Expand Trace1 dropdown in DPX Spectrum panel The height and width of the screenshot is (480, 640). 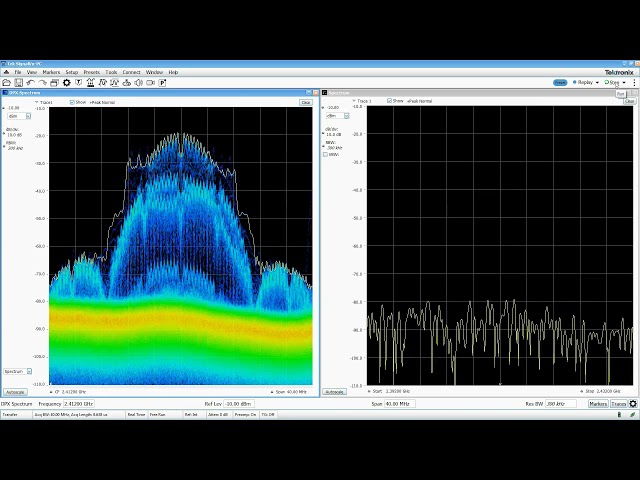click(x=37, y=102)
